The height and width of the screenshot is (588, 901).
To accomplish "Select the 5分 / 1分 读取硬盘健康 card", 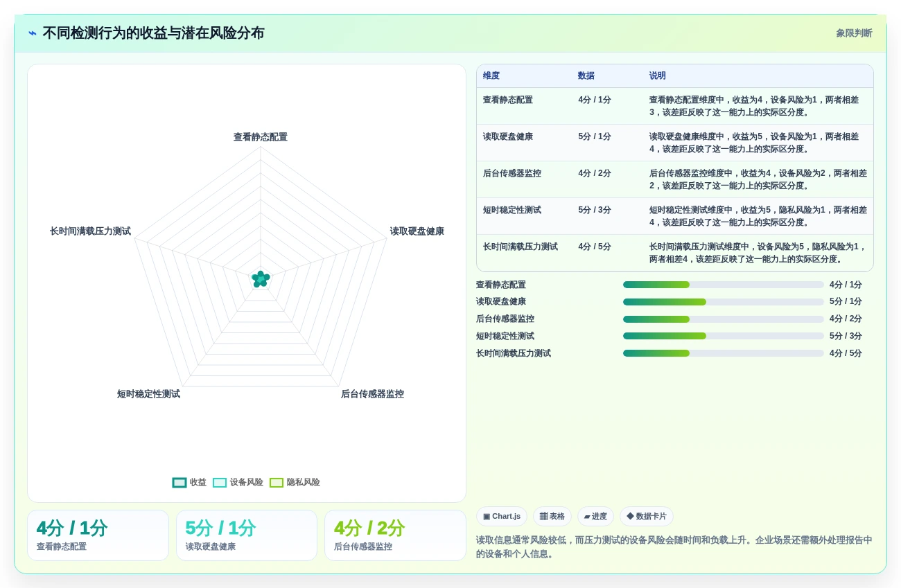I will (247, 535).
